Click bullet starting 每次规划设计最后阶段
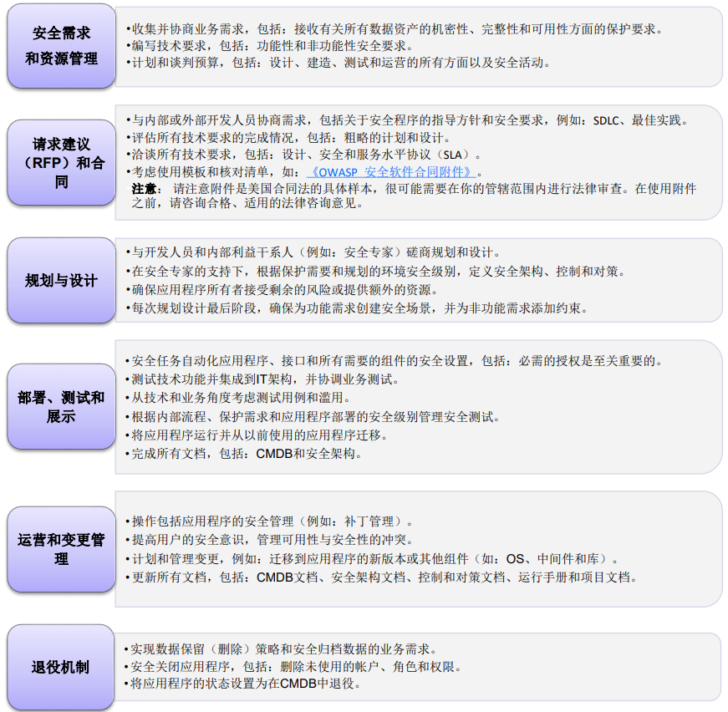The width and height of the screenshot is (728, 712). pos(357,308)
